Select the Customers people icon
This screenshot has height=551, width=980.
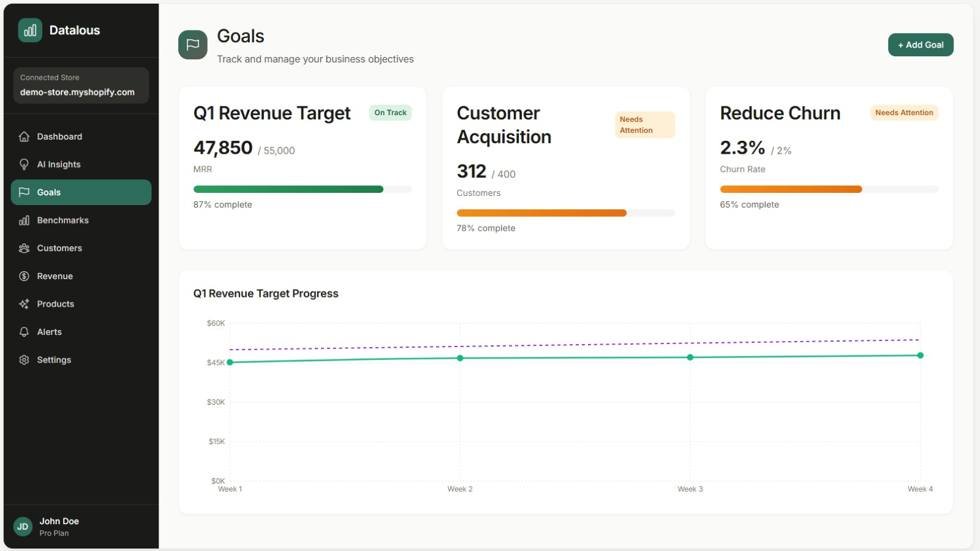[x=24, y=248]
